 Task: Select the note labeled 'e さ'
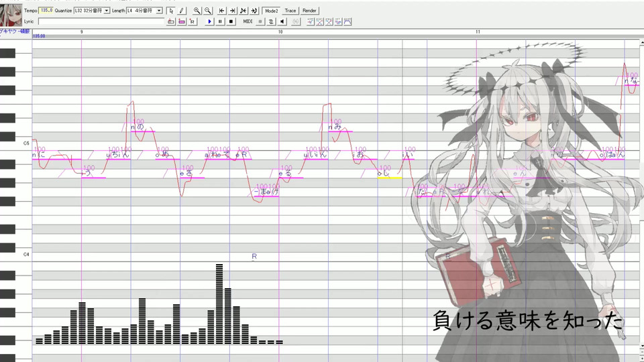point(192,174)
